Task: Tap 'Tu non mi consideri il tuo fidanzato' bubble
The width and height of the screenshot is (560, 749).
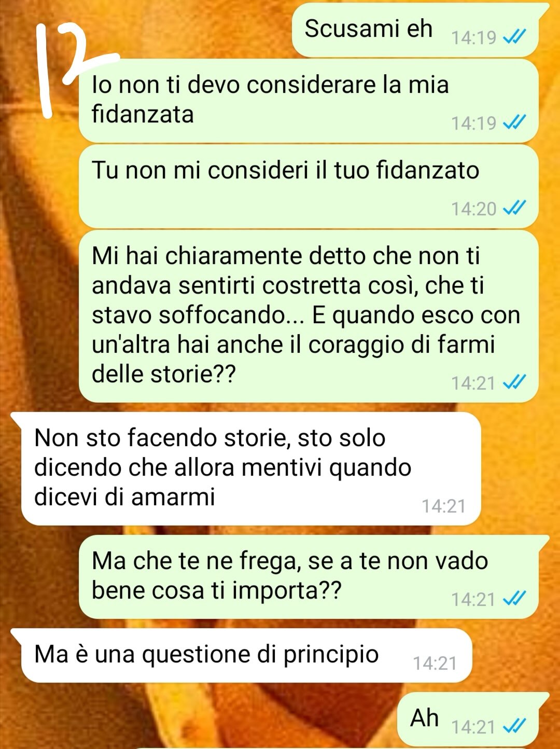Action: (x=309, y=186)
